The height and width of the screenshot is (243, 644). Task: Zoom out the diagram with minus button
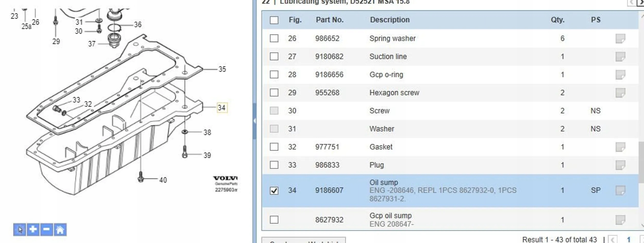[x=47, y=229]
